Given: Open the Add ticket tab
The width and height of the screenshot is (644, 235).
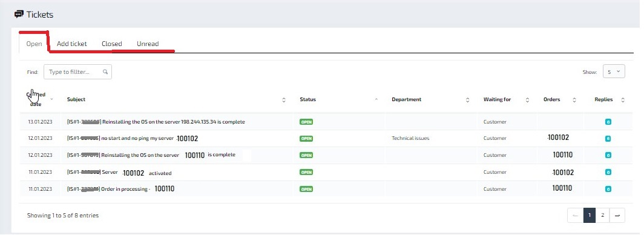Looking at the screenshot, I should (72, 44).
